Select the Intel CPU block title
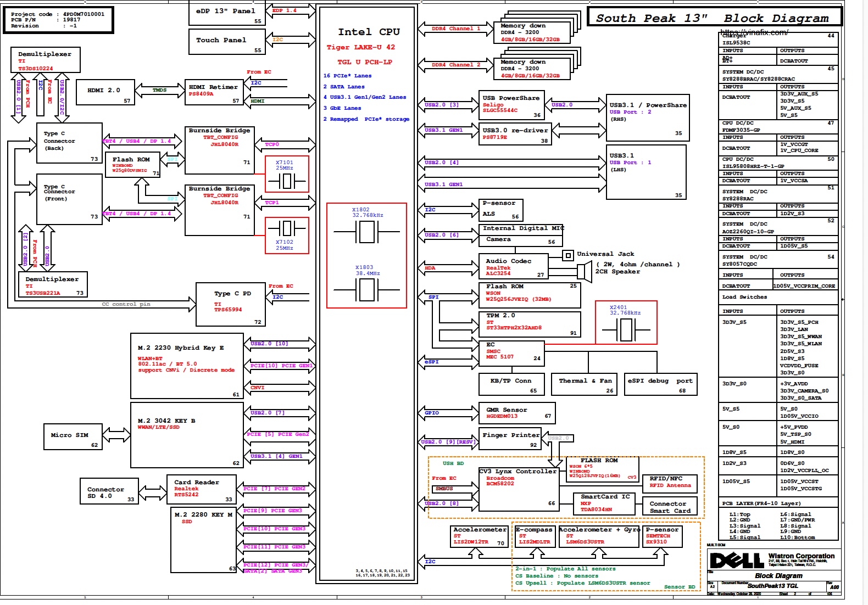868x605 pixels. click(369, 32)
